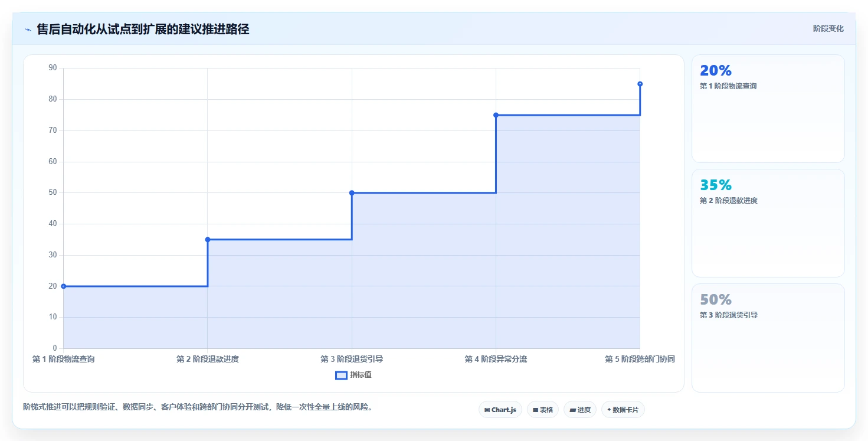Click the Chart.js tag pill
The height and width of the screenshot is (441, 868).
point(500,410)
